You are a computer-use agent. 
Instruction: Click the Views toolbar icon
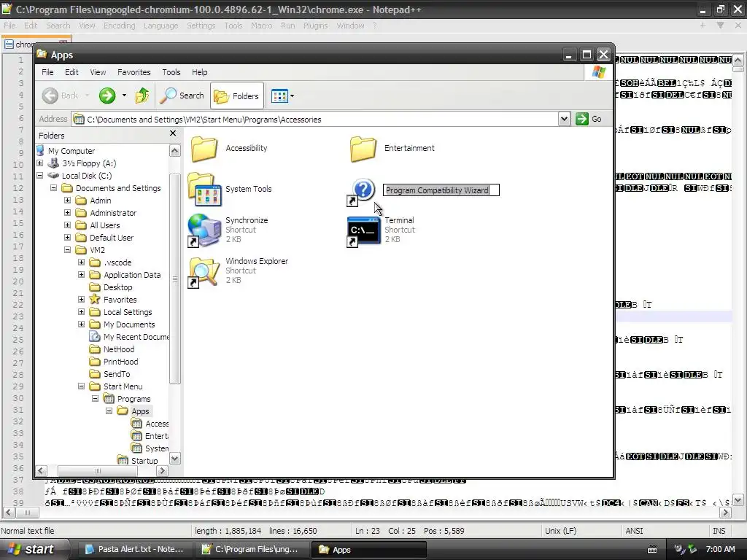(279, 96)
